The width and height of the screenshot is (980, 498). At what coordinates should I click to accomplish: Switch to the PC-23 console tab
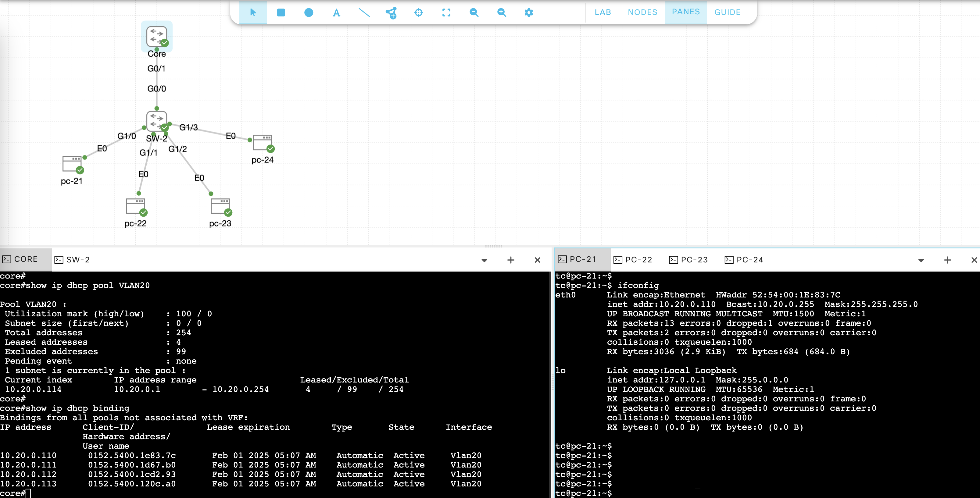[x=689, y=260]
